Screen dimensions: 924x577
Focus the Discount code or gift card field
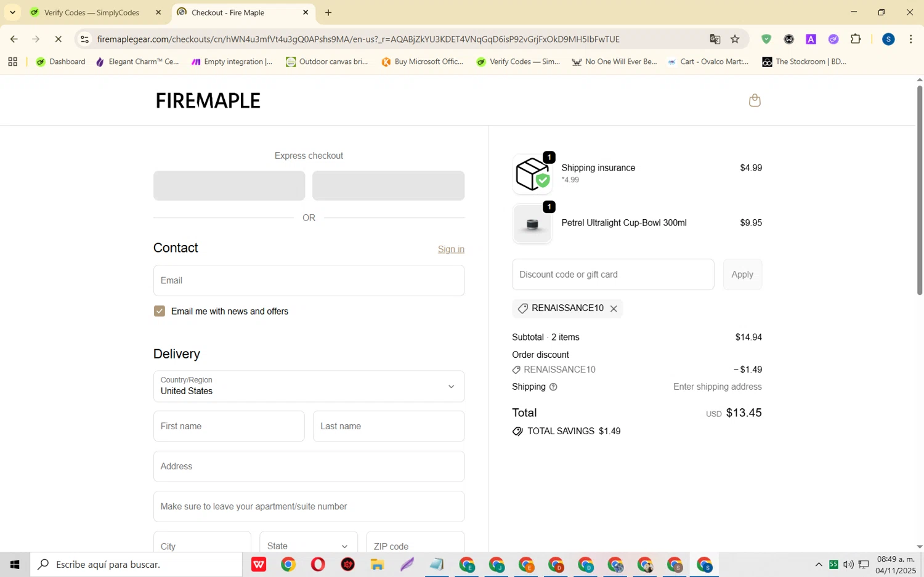pos(613,275)
